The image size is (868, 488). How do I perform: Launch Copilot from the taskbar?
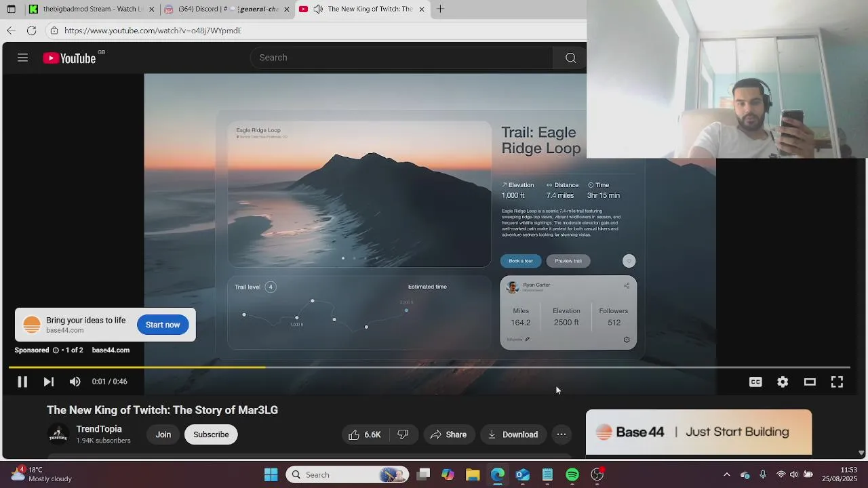point(448,474)
